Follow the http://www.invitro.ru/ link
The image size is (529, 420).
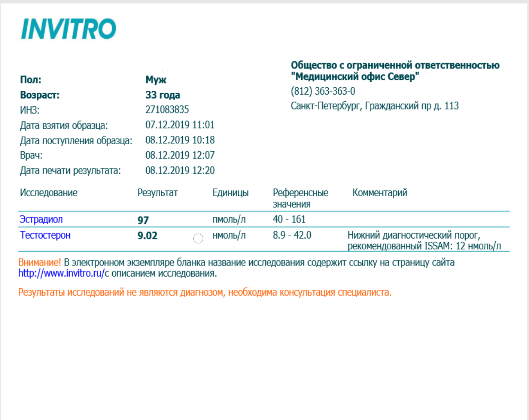click(61, 273)
